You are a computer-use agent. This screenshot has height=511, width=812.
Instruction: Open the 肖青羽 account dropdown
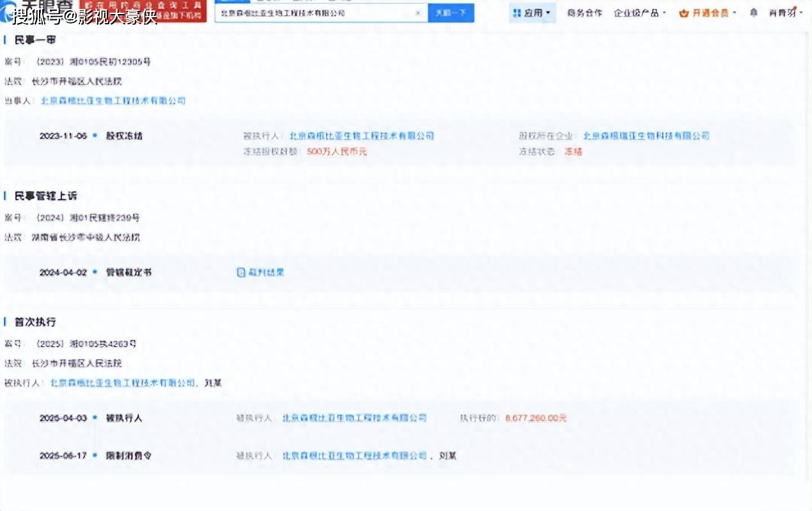(x=786, y=11)
